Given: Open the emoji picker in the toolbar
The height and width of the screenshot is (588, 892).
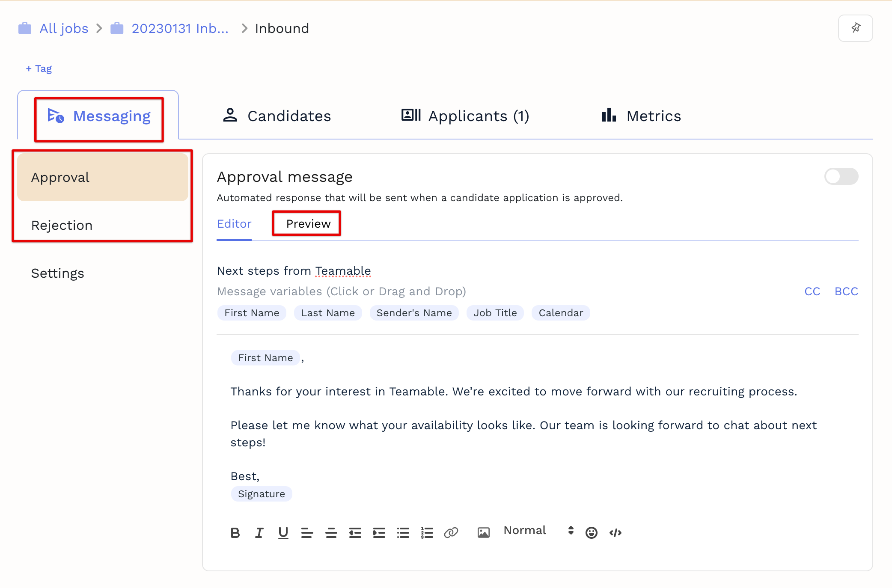Looking at the screenshot, I should pyautogui.click(x=591, y=532).
